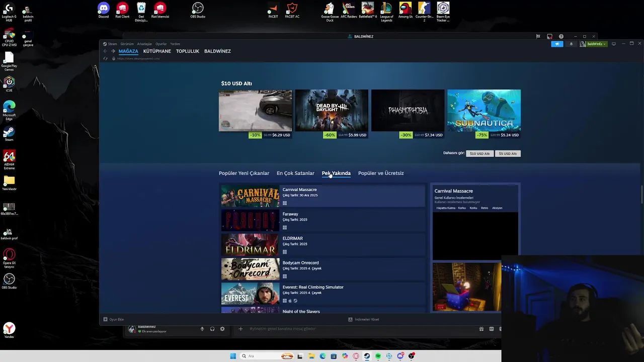
Task: Open TOPLULUK community section
Action: click(x=188, y=51)
